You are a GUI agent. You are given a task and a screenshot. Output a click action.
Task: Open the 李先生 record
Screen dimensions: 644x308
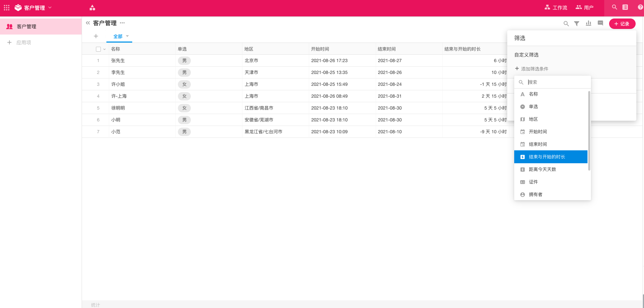[118, 73]
